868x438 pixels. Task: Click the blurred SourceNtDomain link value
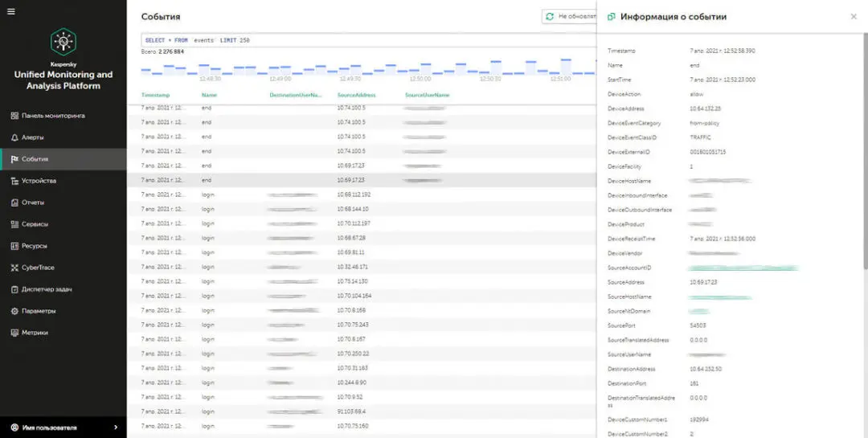click(700, 311)
